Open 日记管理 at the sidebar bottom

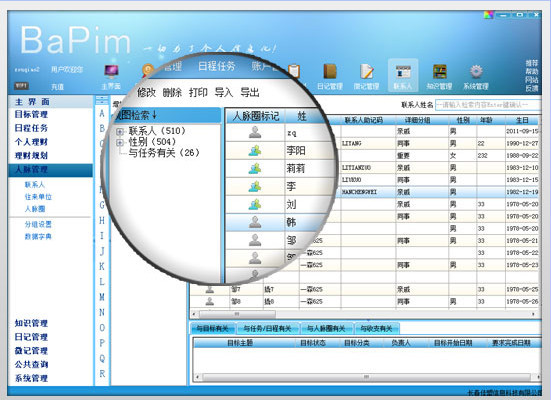[x=31, y=337]
